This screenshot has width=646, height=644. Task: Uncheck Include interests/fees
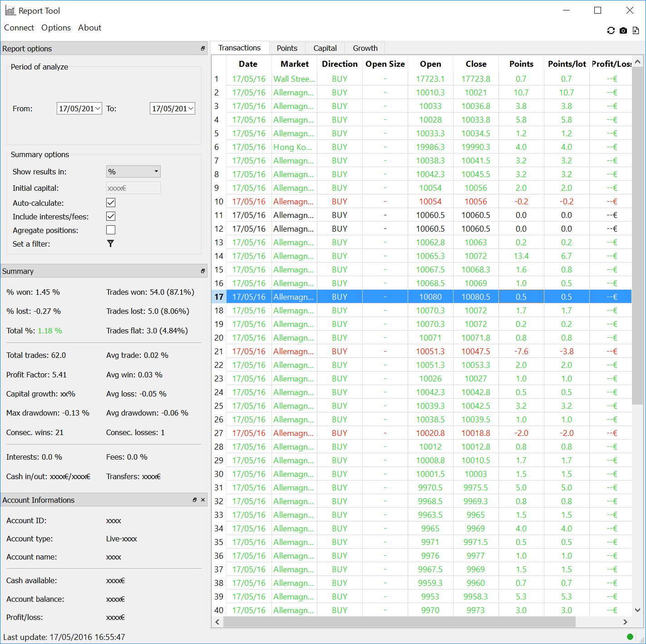tap(111, 216)
